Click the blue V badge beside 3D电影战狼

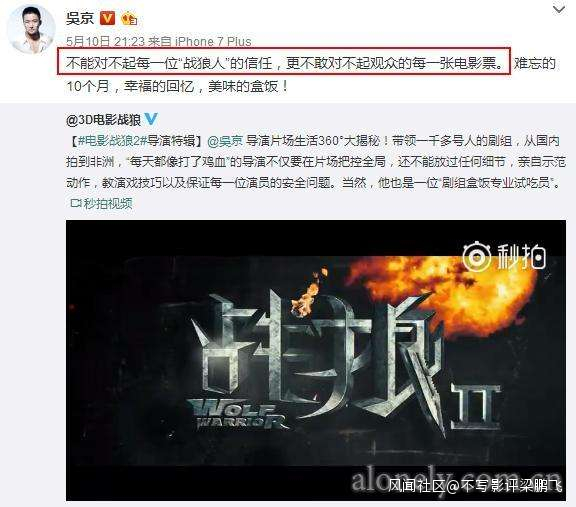coord(151,119)
